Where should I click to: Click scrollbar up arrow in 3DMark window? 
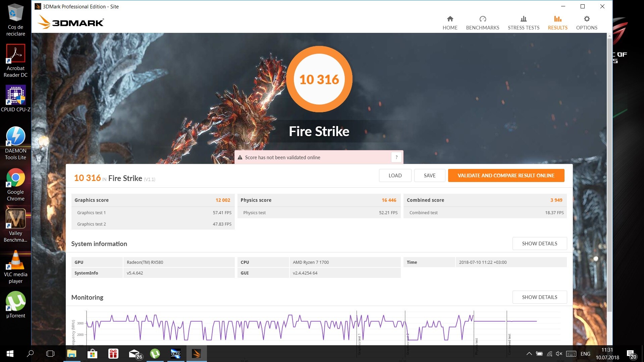pos(609,35)
